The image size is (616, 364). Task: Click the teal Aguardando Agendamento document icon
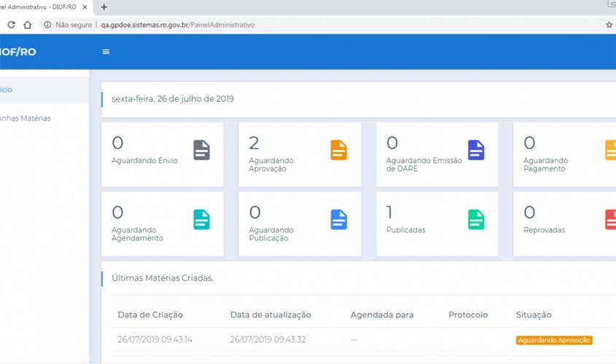(x=201, y=219)
